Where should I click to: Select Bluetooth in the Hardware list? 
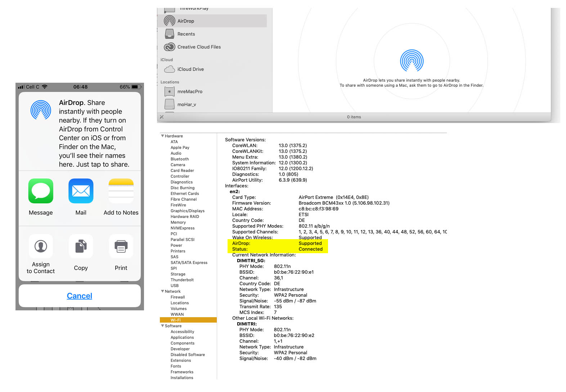(180, 159)
